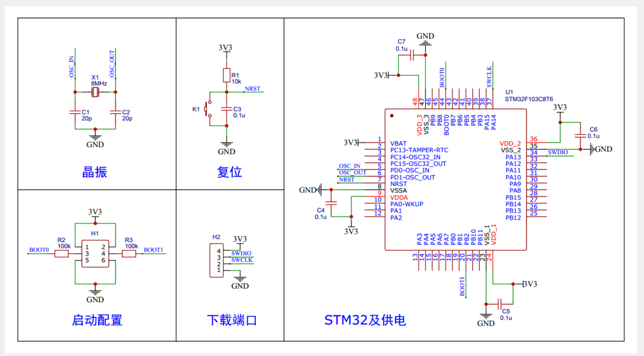Click the C6 capacitor symbol near VDD_2
Image resolution: width=644 pixels, height=356 pixels.
[580, 136]
